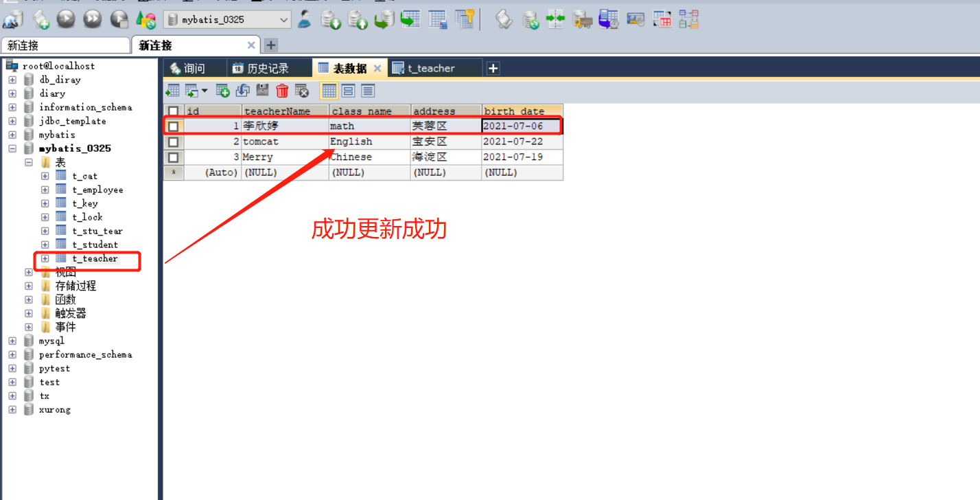Open the copy-data dropdown arrow in data toolbar
This screenshot has height=500, width=980.
[x=205, y=91]
